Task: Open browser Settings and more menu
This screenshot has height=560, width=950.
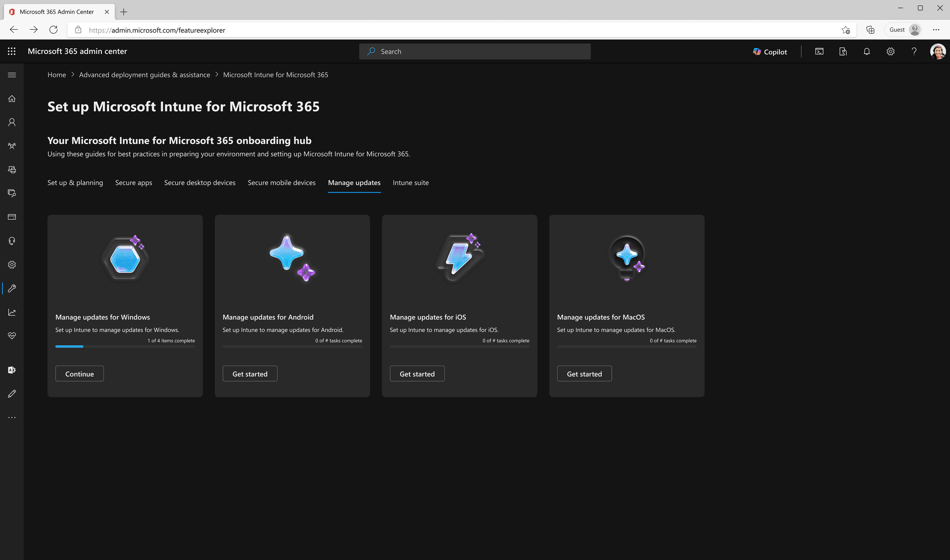Action: click(936, 30)
